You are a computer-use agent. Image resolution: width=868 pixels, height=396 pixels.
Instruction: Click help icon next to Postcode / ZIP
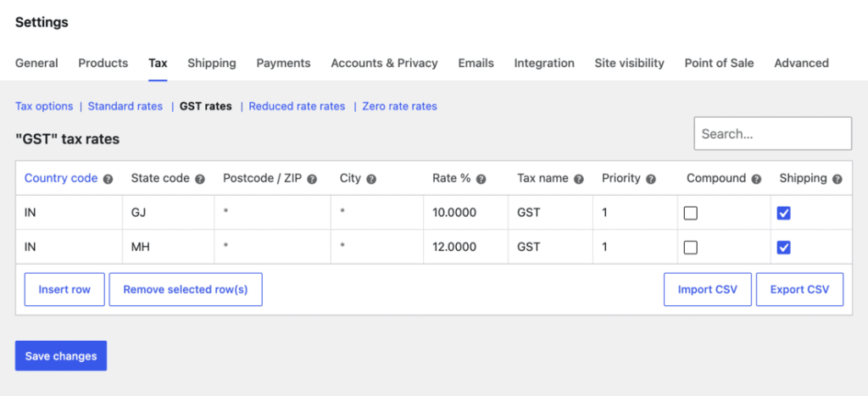312,180
